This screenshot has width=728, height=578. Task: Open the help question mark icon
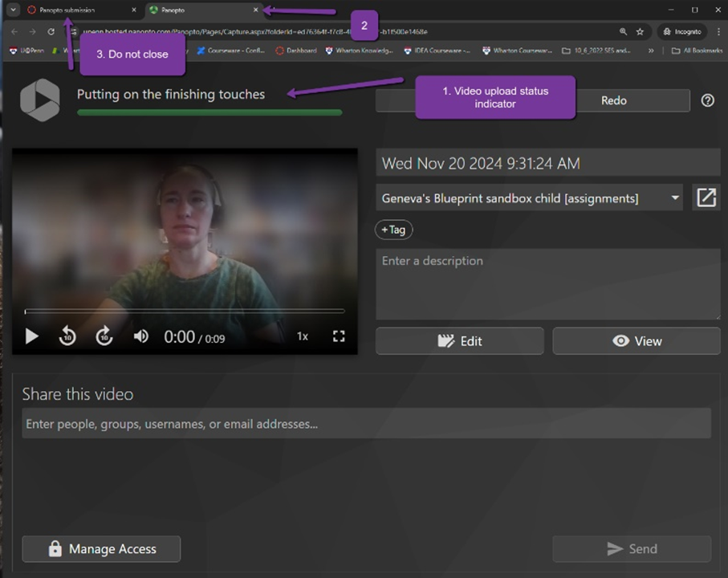coord(707,100)
